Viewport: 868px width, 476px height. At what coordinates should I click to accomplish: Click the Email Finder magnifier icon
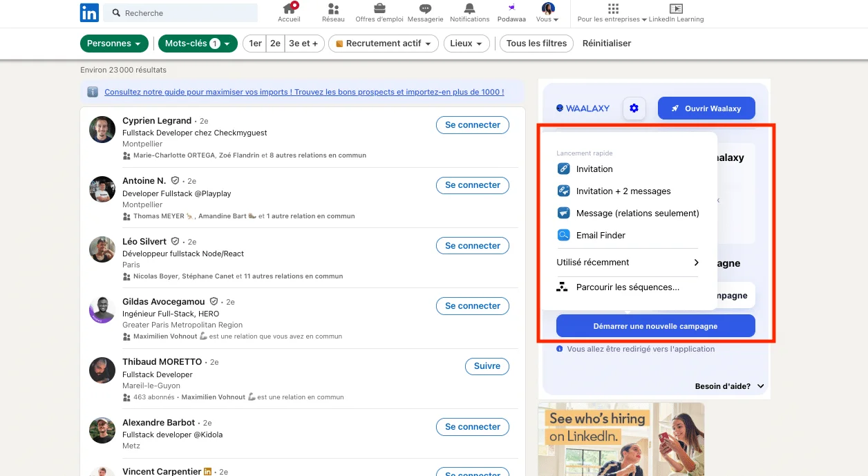tap(563, 235)
